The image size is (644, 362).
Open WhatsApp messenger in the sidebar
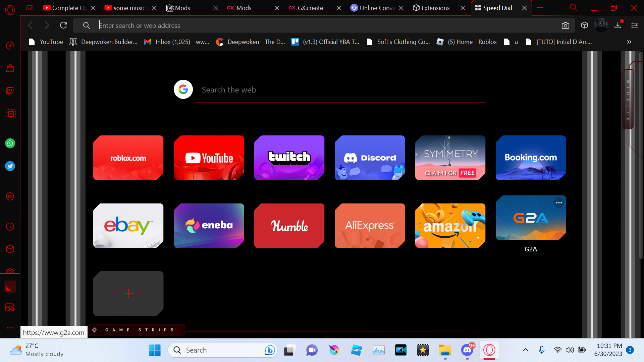click(x=10, y=143)
